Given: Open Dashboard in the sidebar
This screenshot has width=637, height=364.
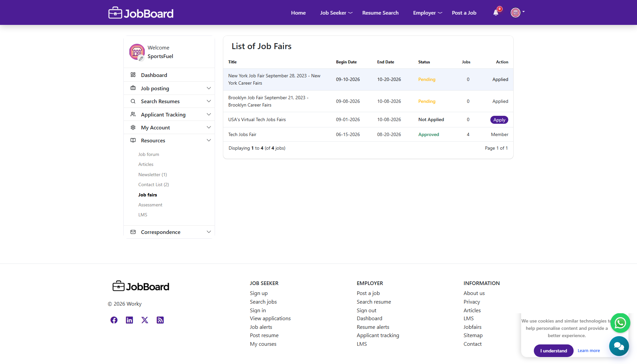Looking at the screenshot, I should tap(154, 75).
